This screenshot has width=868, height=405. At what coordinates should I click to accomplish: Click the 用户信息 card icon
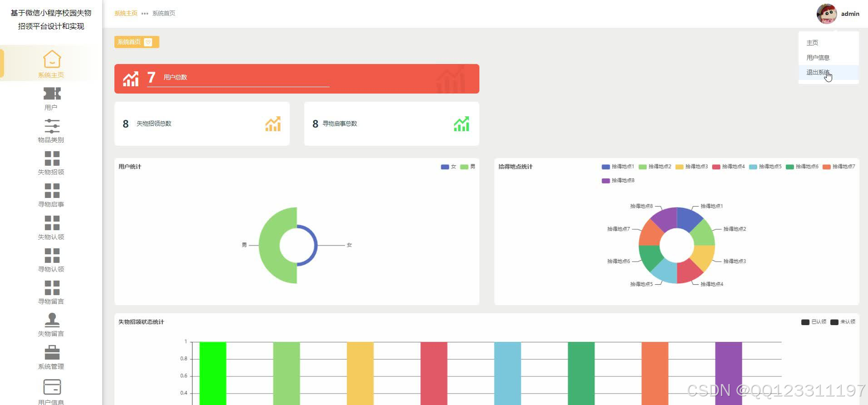pyautogui.click(x=52, y=387)
